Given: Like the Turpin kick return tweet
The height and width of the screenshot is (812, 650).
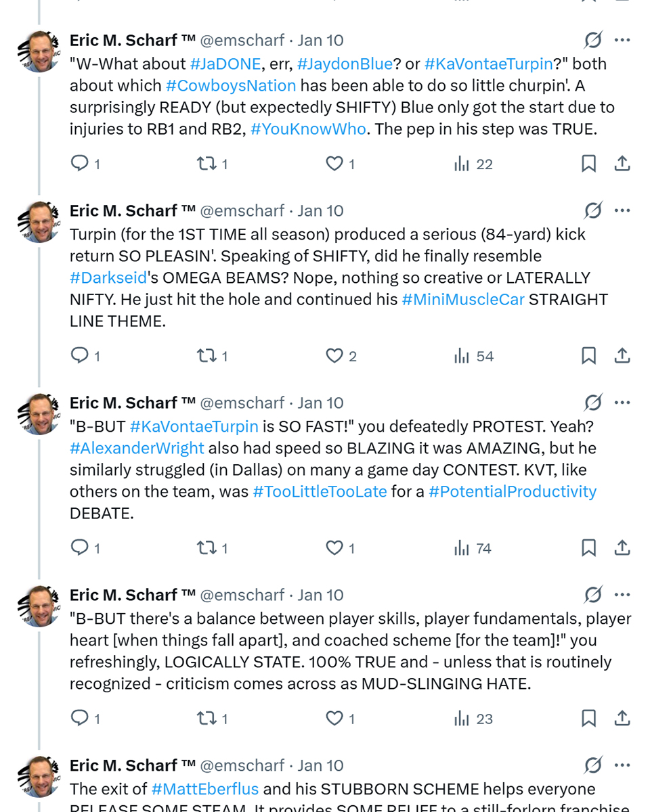Looking at the screenshot, I should 334,356.
